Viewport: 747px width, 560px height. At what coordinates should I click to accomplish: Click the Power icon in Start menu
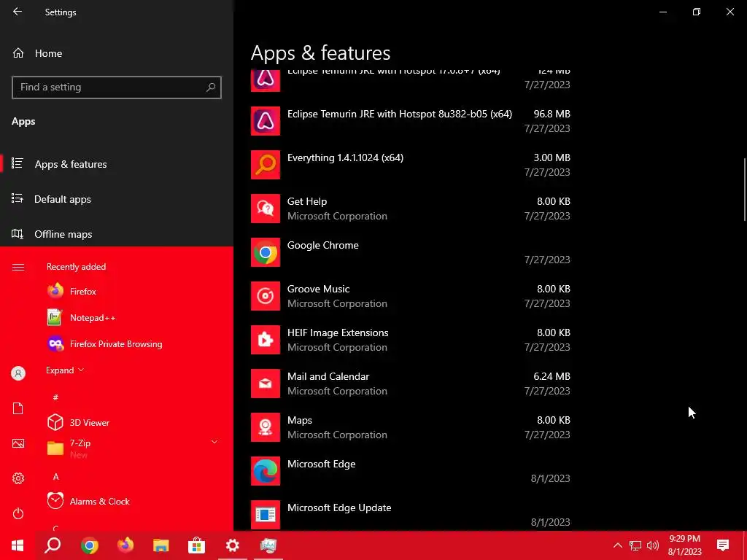point(18,513)
